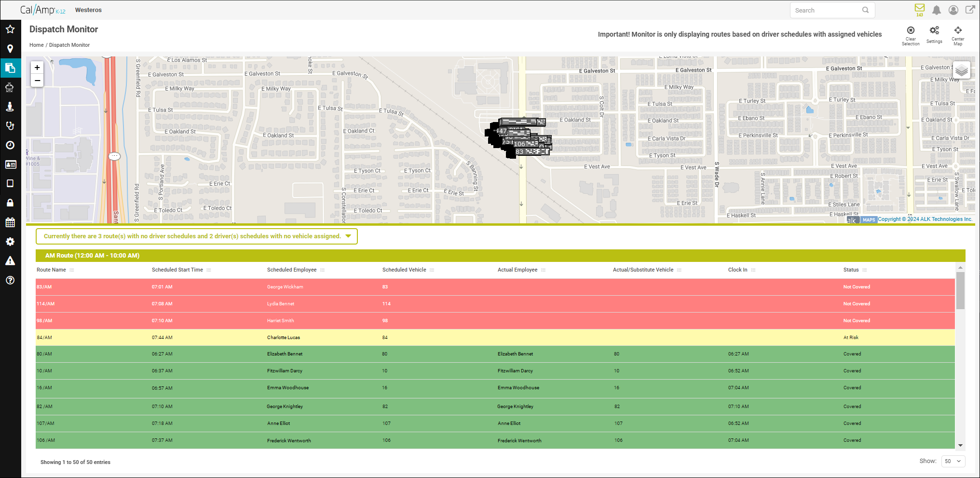The width and height of the screenshot is (980, 478).
Task: Open the ID card sidebar icon
Action: [10, 164]
